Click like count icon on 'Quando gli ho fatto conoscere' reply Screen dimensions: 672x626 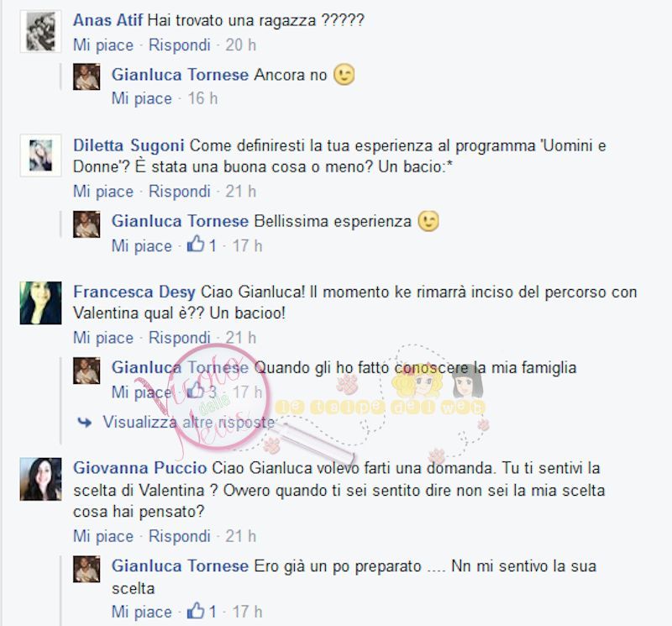pos(197,391)
